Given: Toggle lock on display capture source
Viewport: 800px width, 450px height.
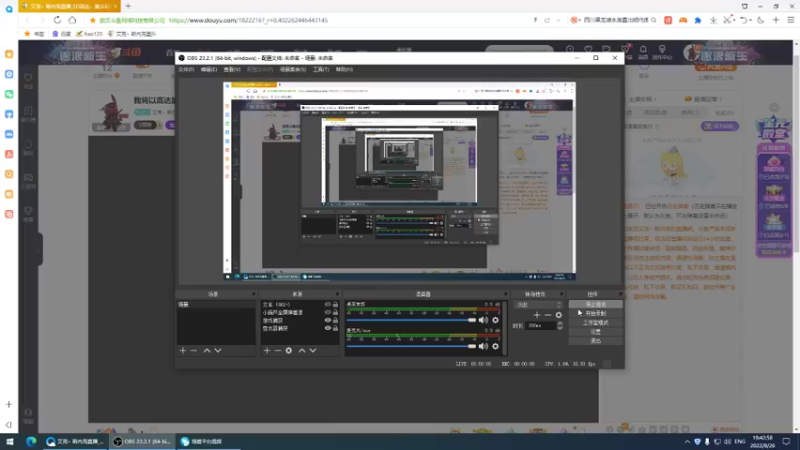Looking at the screenshot, I should pyautogui.click(x=335, y=328).
